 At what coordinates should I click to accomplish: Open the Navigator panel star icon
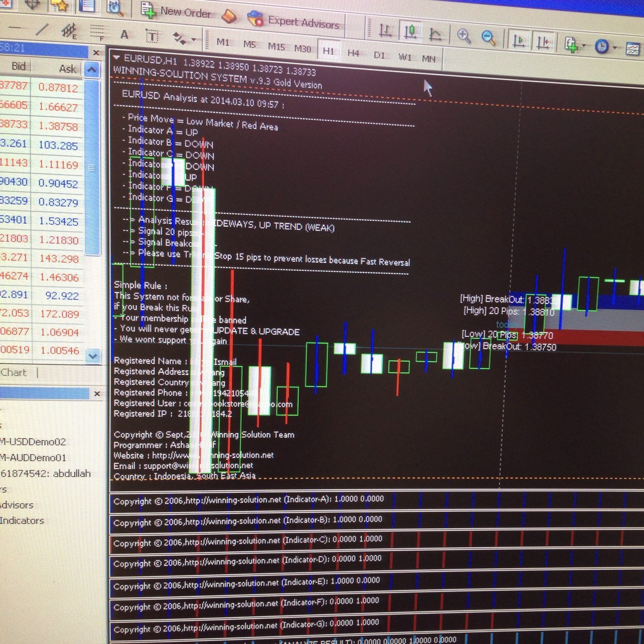(60, 5)
